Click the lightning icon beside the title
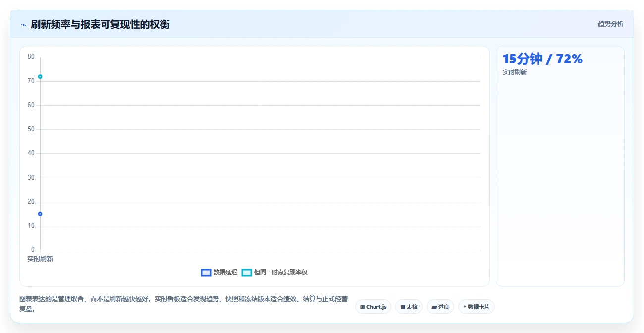 point(23,25)
